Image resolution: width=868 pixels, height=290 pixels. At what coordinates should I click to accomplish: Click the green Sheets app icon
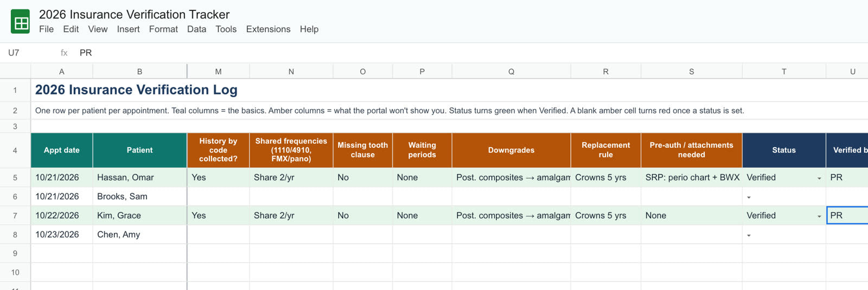pyautogui.click(x=21, y=22)
